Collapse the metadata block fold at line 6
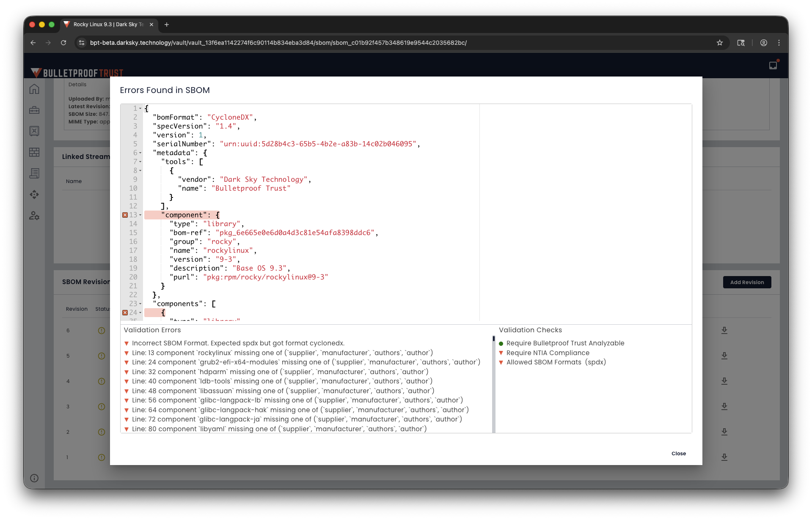 pos(140,153)
